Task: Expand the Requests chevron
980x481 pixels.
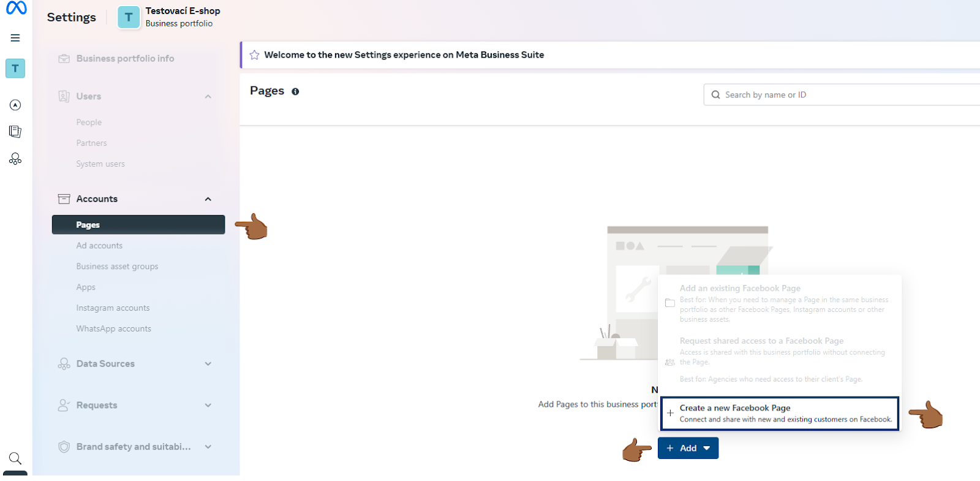Action: tap(208, 406)
